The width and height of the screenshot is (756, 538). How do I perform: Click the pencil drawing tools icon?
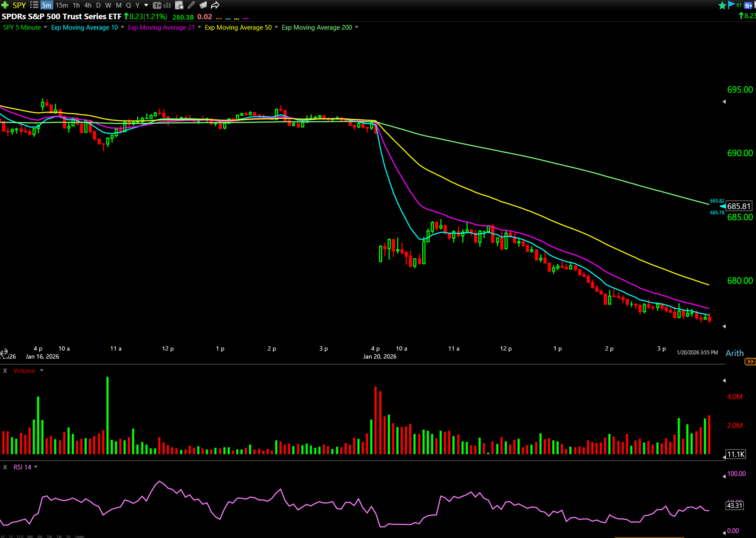191,5
